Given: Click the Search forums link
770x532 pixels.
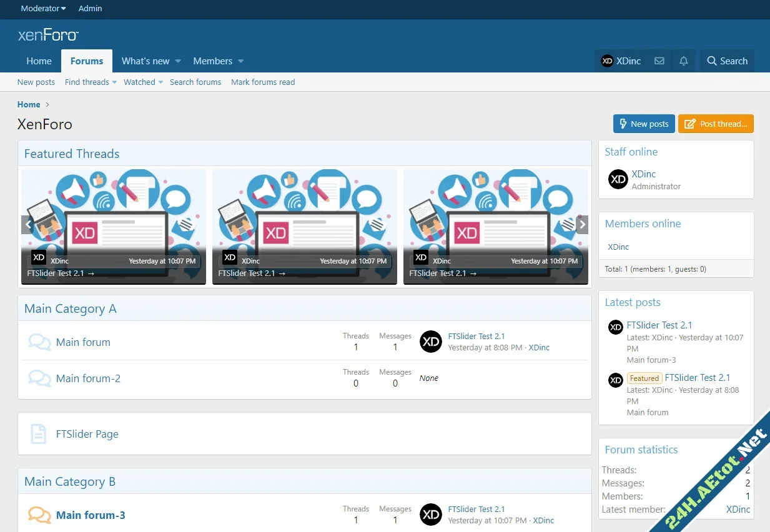Looking at the screenshot, I should (195, 82).
